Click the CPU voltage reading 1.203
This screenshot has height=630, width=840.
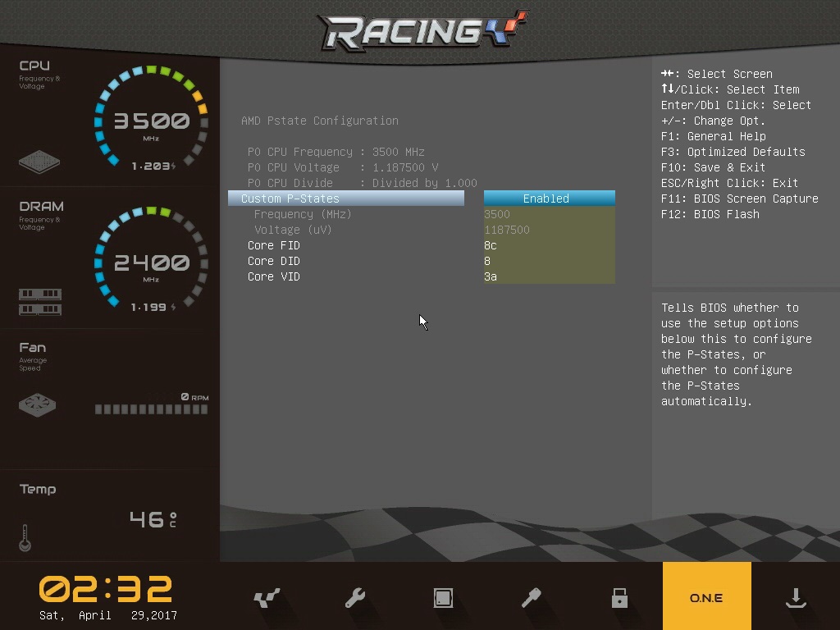[x=153, y=166]
